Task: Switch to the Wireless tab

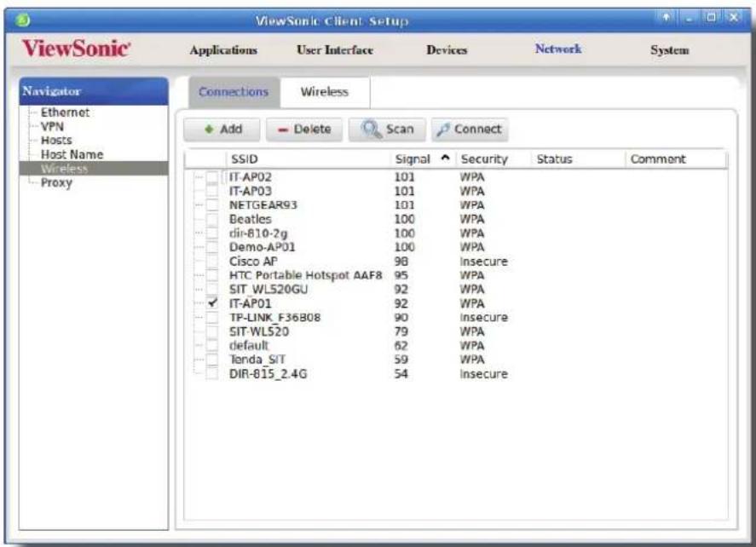Action: [325, 91]
